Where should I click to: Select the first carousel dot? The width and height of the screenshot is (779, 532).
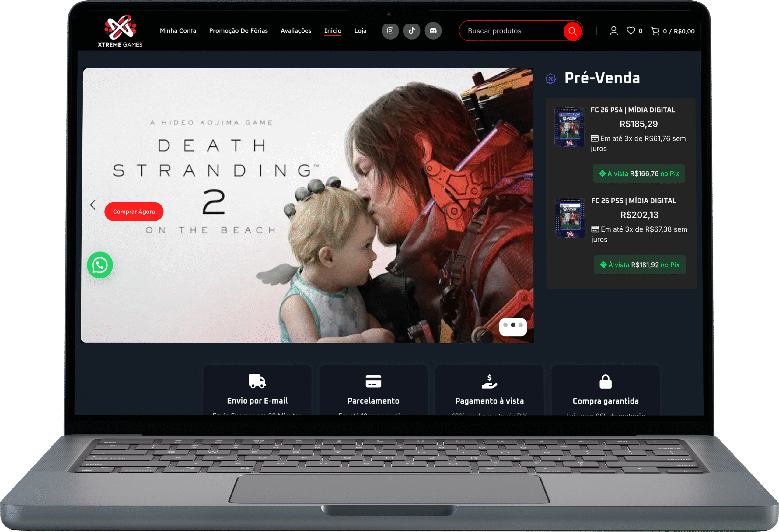[505, 325]
